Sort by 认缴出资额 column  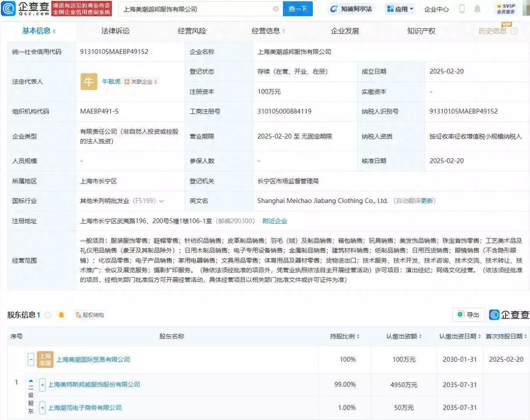tap(404, 336)
